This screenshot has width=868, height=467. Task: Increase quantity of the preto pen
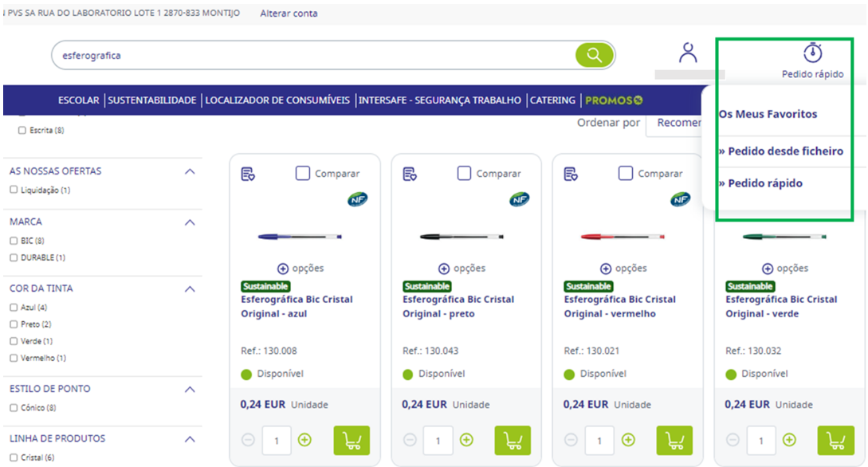pos(466,440)
